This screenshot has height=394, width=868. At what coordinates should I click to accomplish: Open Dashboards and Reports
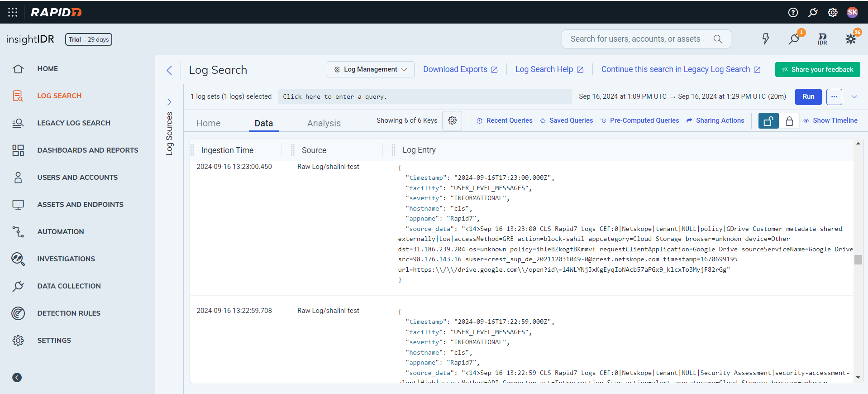pos(88,150)
